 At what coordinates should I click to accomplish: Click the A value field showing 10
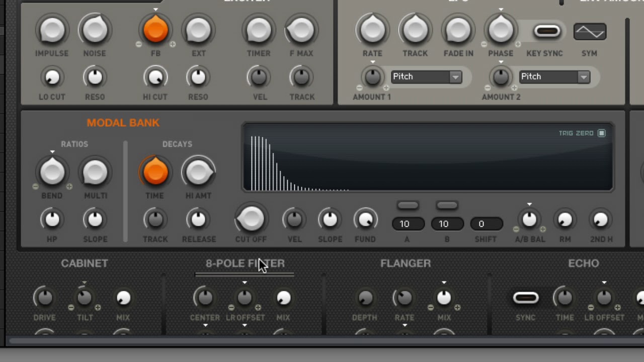tap(408, 224)
